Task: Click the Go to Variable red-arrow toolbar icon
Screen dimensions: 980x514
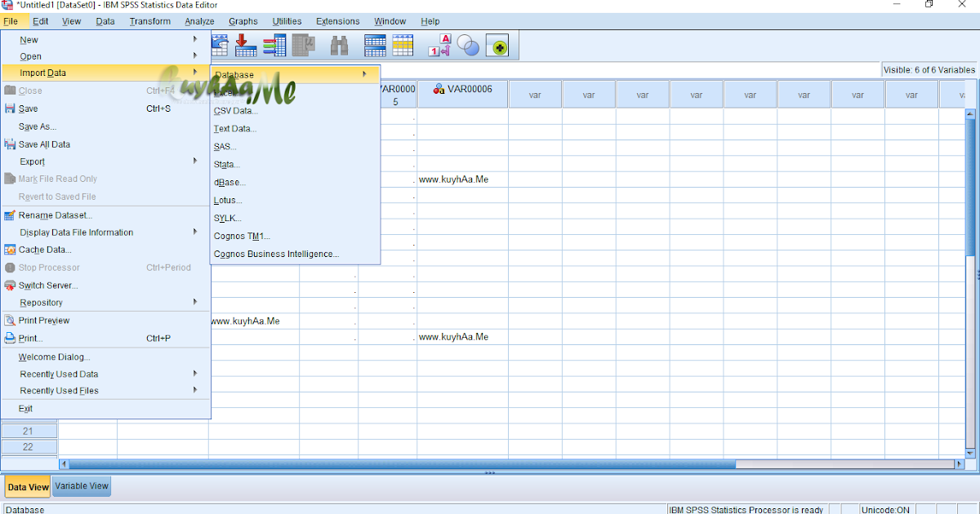Action: [x=246, y=46]
